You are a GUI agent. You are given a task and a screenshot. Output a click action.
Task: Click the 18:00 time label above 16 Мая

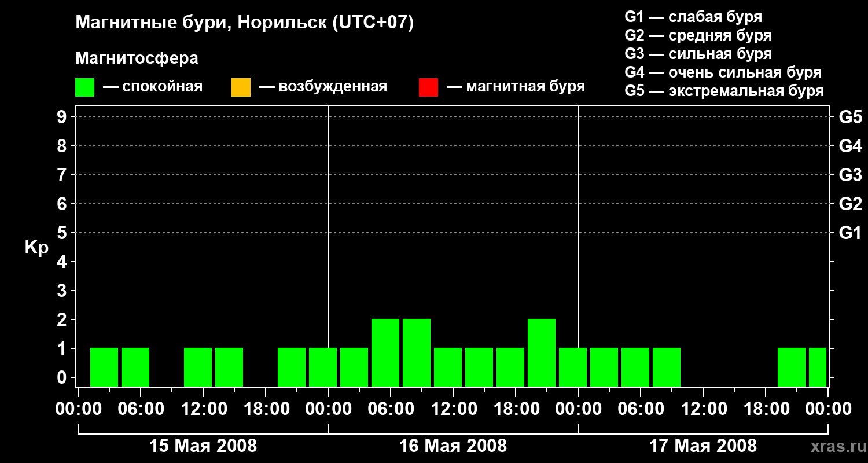pos(516,409)
